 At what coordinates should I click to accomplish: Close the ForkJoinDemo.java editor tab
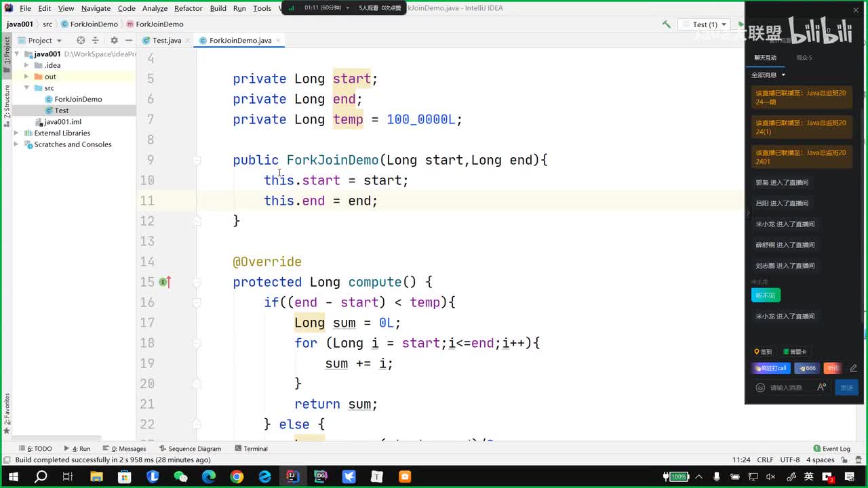click(278, 41)
